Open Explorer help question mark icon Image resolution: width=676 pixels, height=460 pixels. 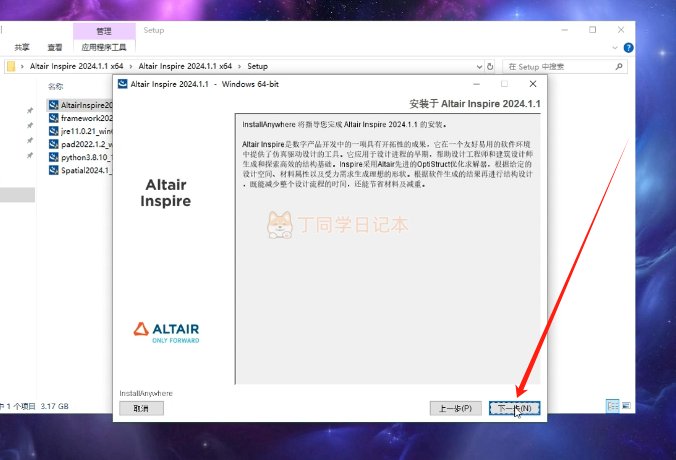628,48
